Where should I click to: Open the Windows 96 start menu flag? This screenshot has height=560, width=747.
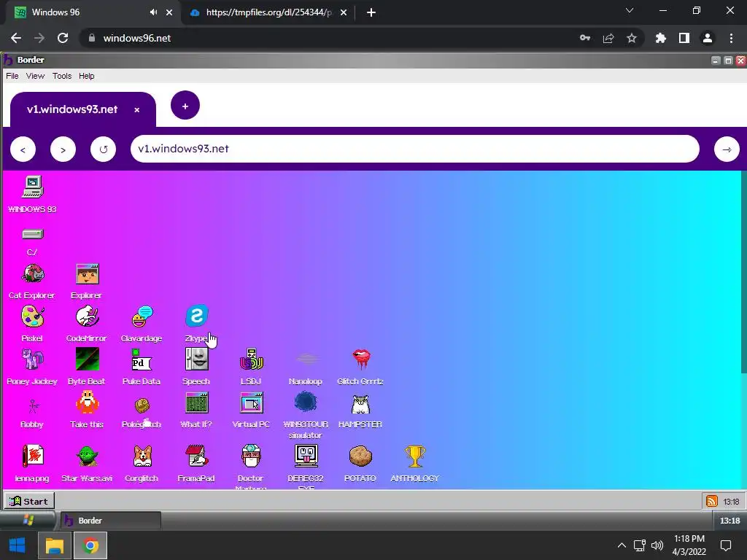coord(28,520)
